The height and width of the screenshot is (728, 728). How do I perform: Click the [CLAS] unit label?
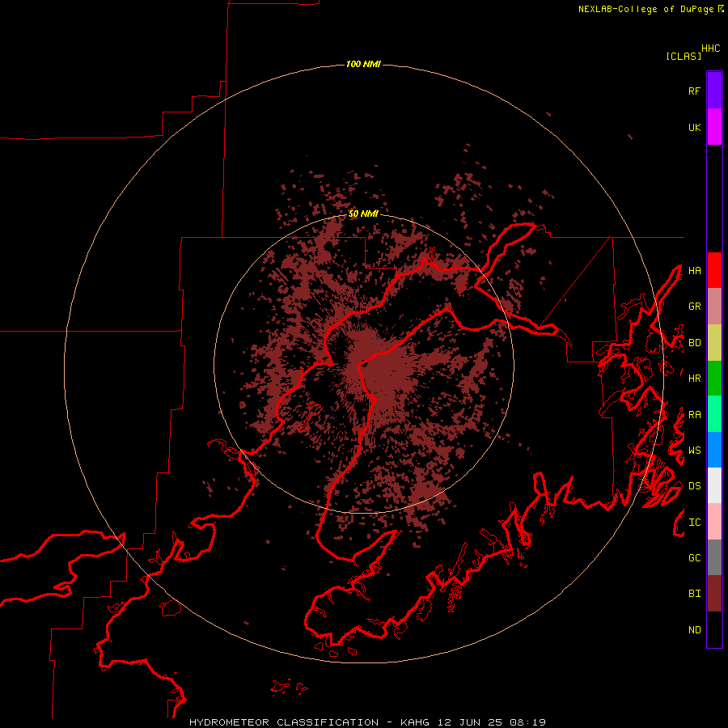[x=684, y=56]
